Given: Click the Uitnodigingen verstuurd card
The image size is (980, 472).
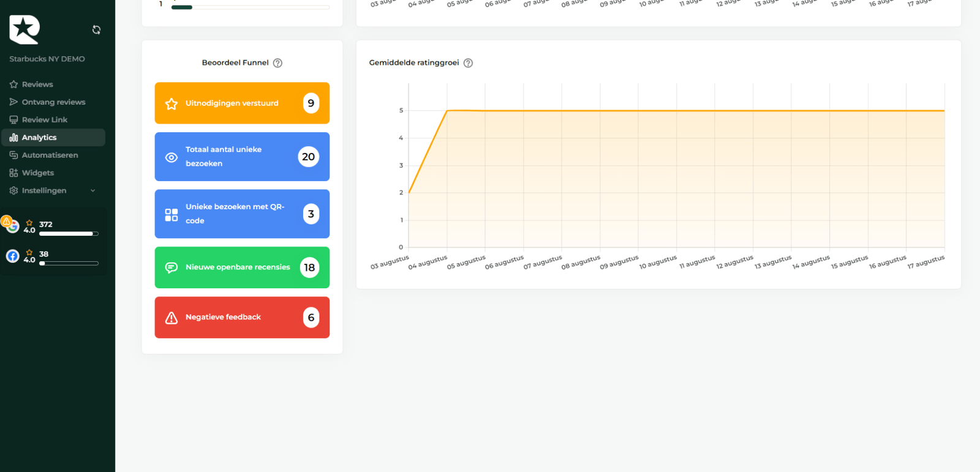Looking at the screenshot, I should click(242, 103).
